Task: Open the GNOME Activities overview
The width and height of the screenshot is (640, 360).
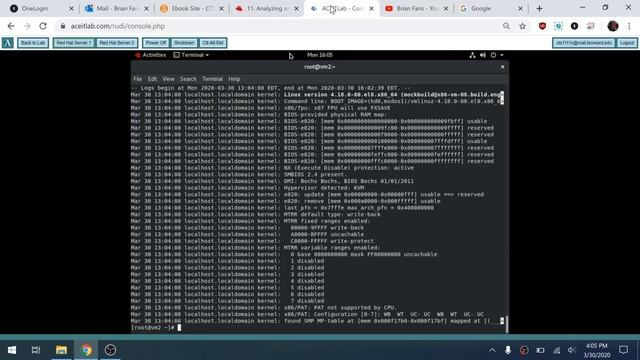Action: [x=151, y=55]
